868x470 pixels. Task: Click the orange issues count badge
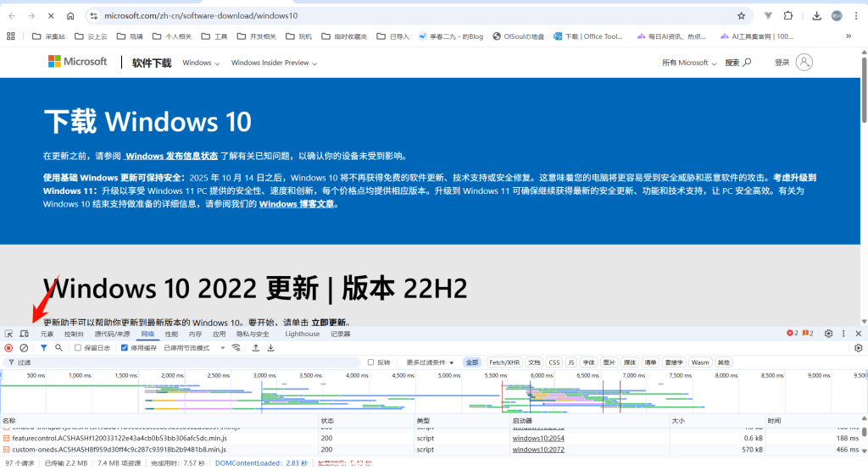click(808, 334)
